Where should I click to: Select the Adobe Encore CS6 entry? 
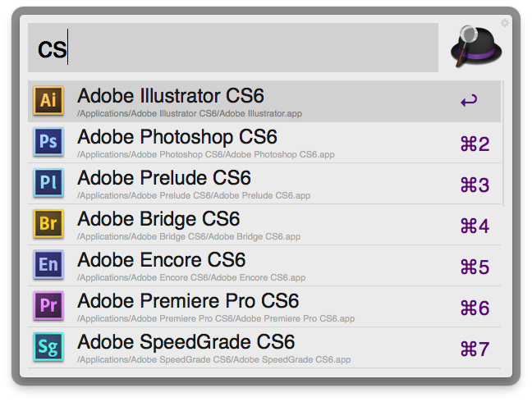tap(264, 265)
